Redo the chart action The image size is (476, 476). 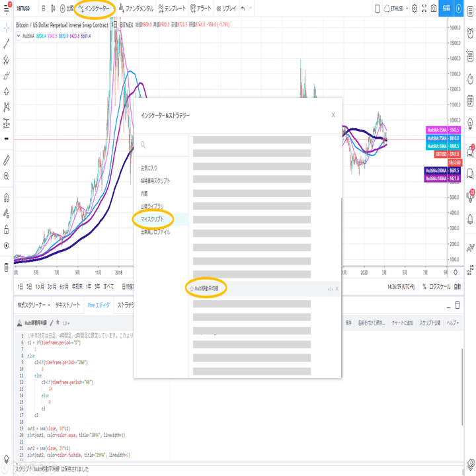tap(250, 9)
